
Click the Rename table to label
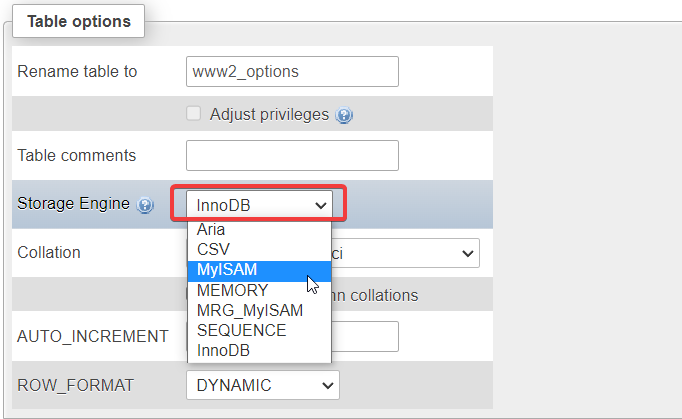77,71
